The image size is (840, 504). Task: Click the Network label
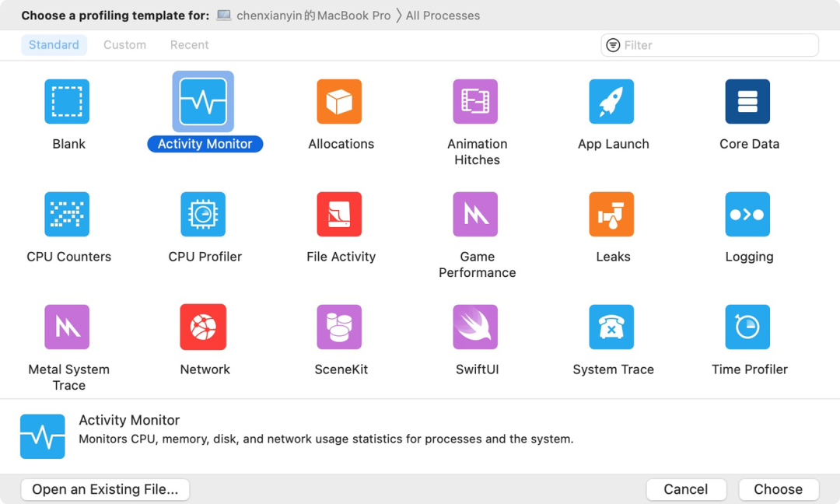coord(205,369)
